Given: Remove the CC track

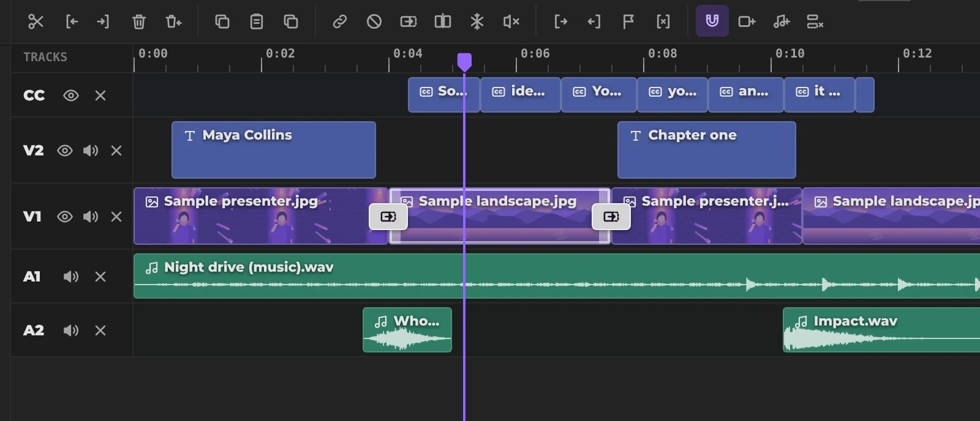Looking at the screenshot, I should 100,95.
